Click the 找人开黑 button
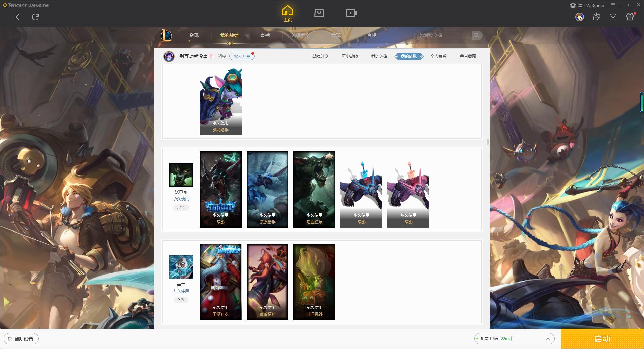This screenshot has height=349, width=644. (x=242, y=56)
